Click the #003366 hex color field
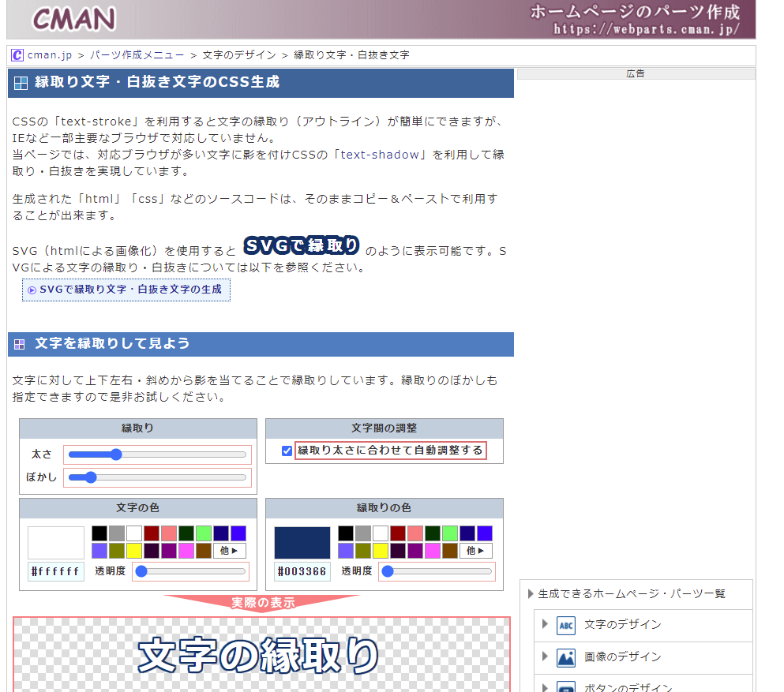 [302, 571]
